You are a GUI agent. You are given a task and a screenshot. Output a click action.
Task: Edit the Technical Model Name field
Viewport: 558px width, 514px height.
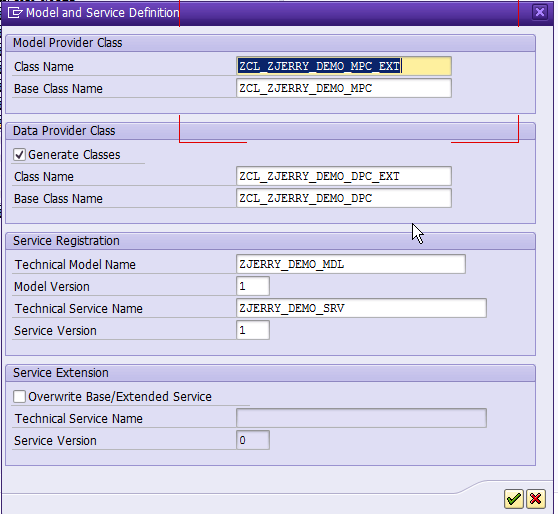(x=351, y=264)
